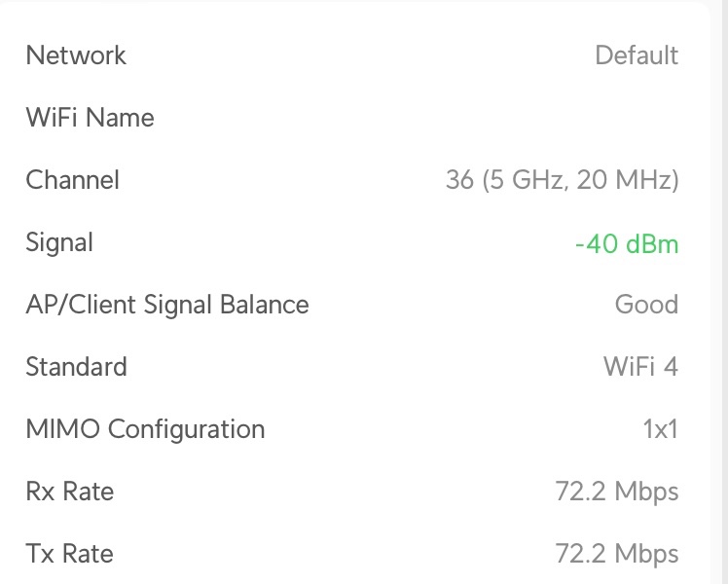
Task: Click the Rx Rate 72.2 Mbps value
Action: pos(617,492)
